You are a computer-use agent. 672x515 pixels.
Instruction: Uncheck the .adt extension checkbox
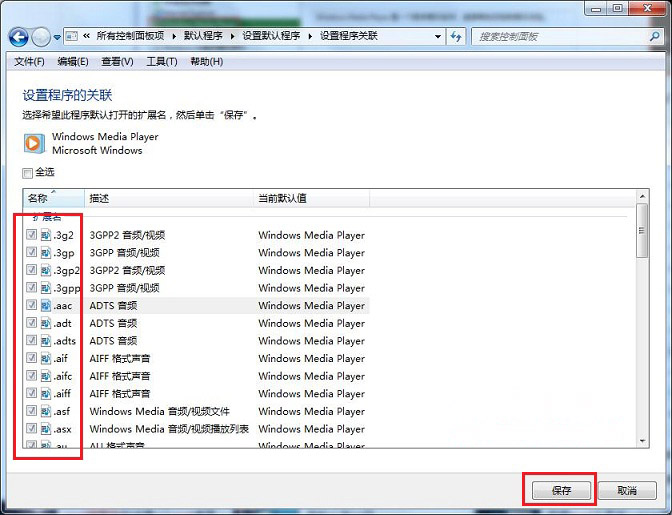coord(31,322)
